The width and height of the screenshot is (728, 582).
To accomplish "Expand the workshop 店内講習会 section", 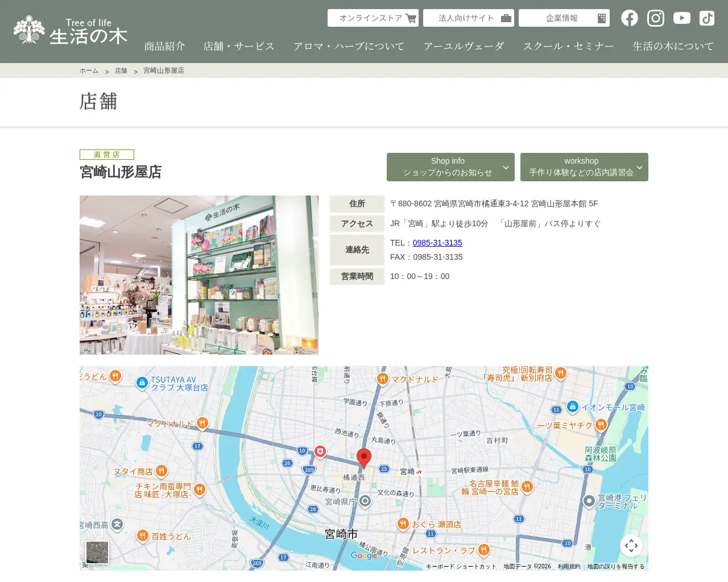I will pos(584,167).
